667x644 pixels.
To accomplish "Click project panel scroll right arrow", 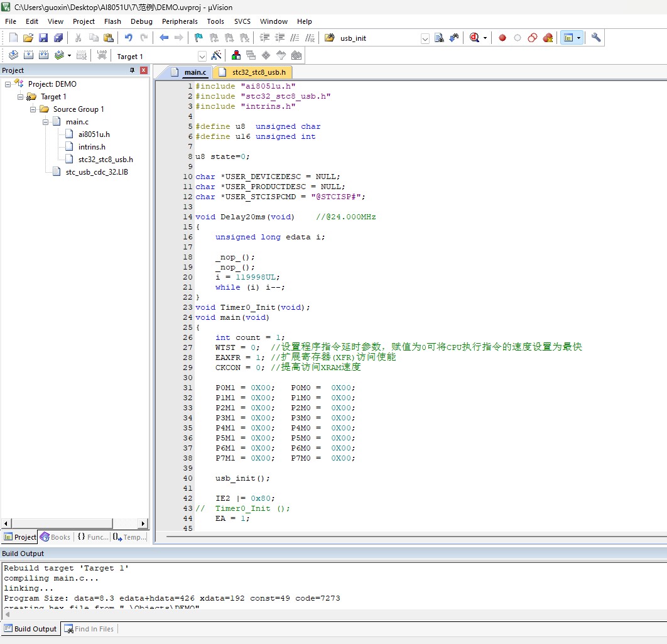I will (x=143, y=523).
